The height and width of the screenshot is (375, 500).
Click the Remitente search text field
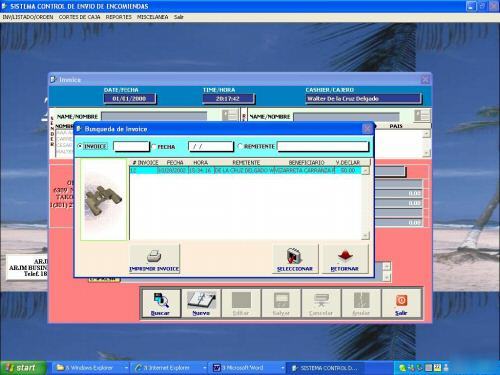point(323,146)
